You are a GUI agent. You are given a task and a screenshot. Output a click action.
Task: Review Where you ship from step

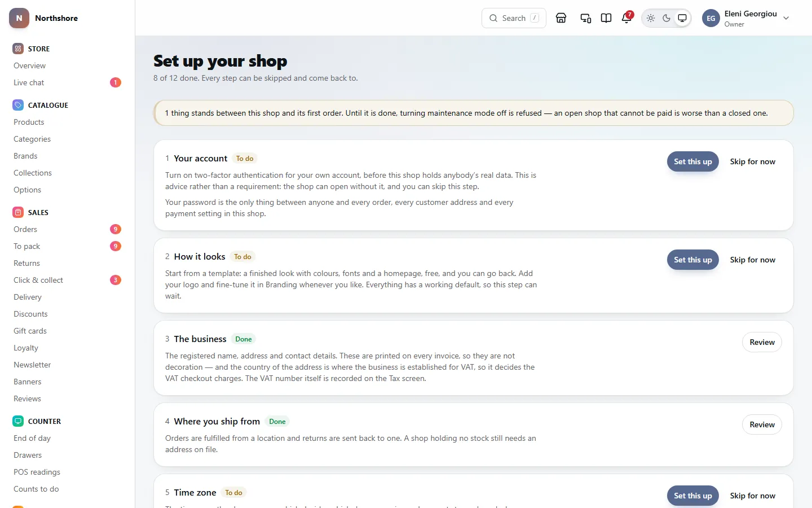[762, 424]
